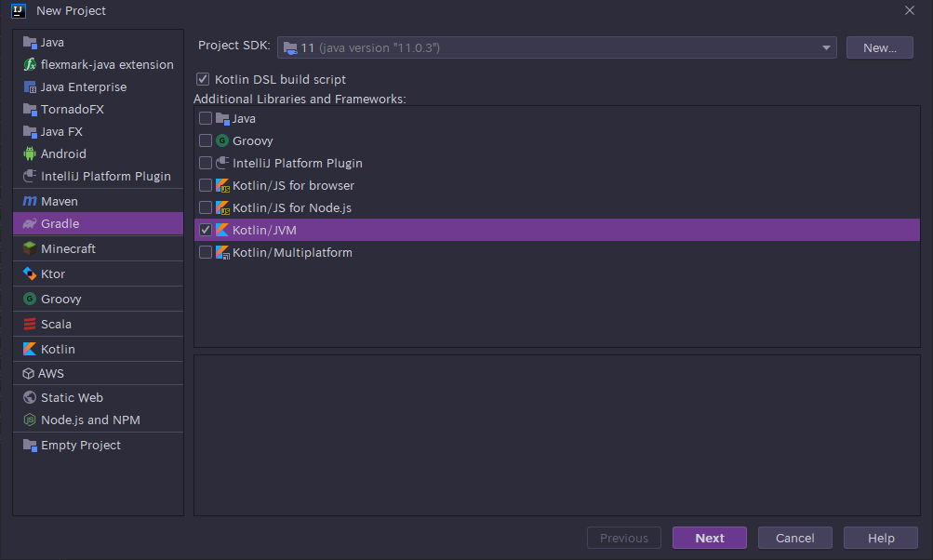The image size is (933, 560).
Task: Click the Scala red icon
Action: tap(30, 324)
